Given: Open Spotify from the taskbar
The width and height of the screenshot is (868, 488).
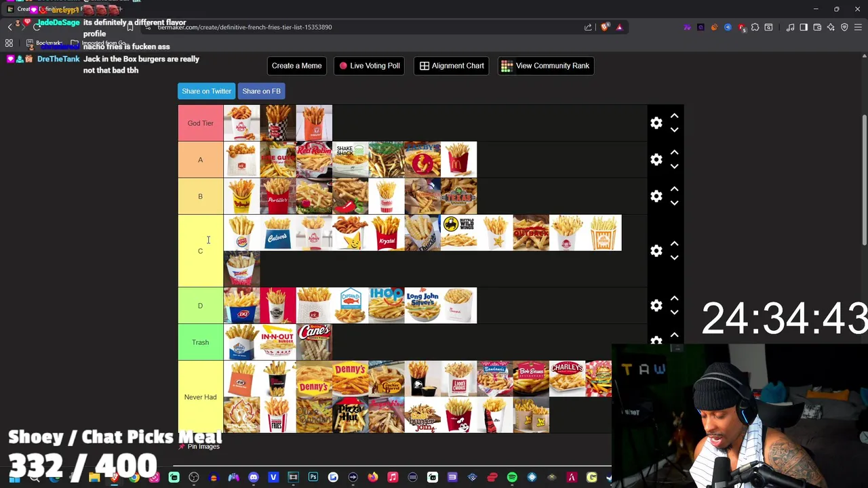Looking at the screenshot, I should tap(512, 478).
